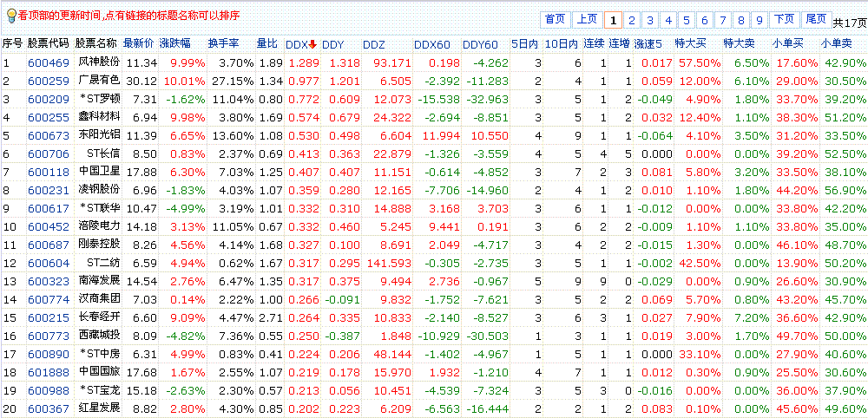Sort by 连续 column header
The height and width of the screenshot is (418, 868).
click(595, 43)
